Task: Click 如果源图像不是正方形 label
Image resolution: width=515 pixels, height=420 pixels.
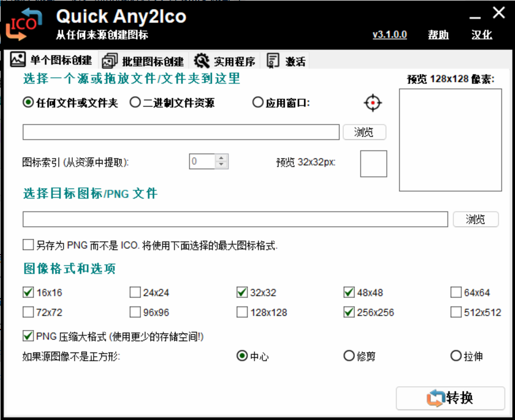Action: point(71,356)
